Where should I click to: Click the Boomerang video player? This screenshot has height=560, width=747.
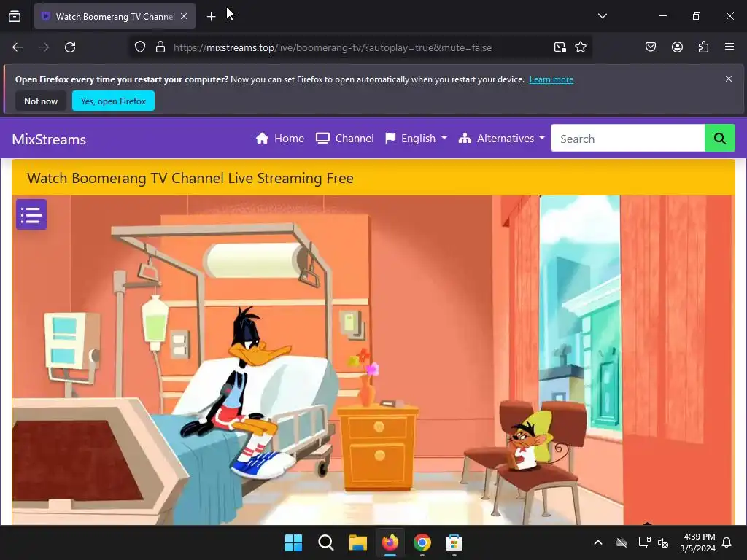(373, 360)
